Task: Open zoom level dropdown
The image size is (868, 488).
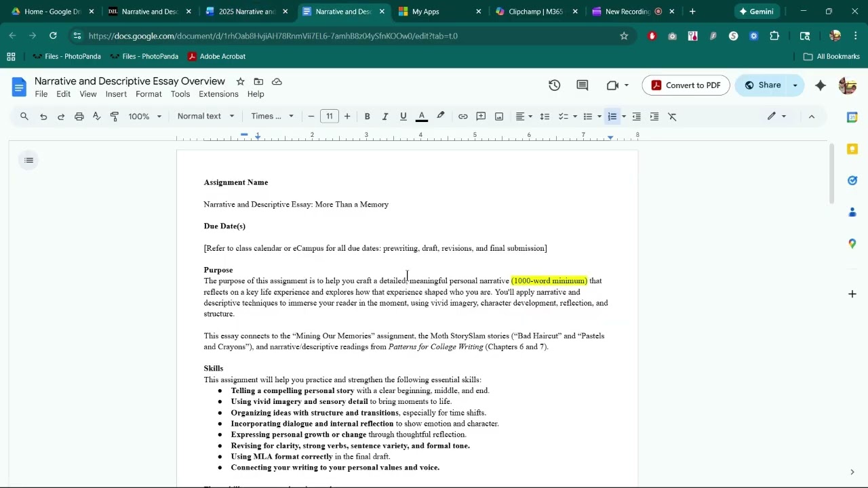Action: (x=145, y=117)
